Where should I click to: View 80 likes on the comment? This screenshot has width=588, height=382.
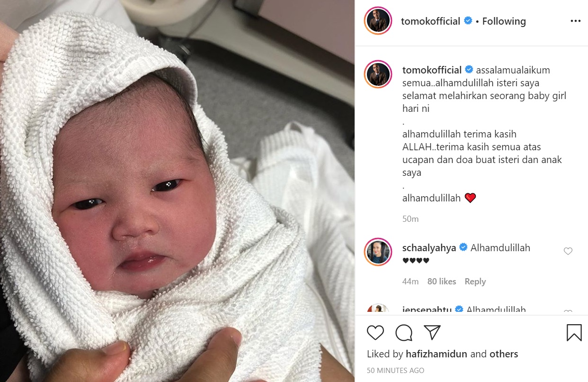coord(441,282)
